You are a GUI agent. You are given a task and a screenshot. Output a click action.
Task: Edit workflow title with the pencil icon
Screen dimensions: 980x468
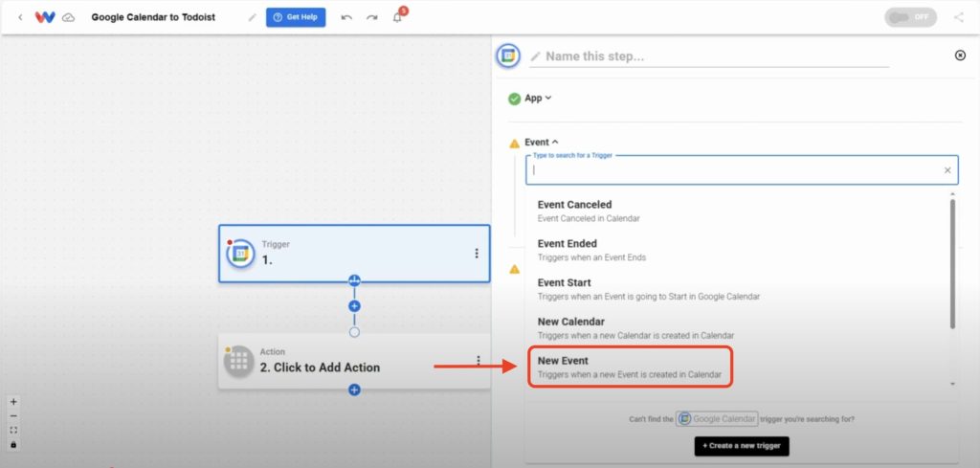click(252, 17)
